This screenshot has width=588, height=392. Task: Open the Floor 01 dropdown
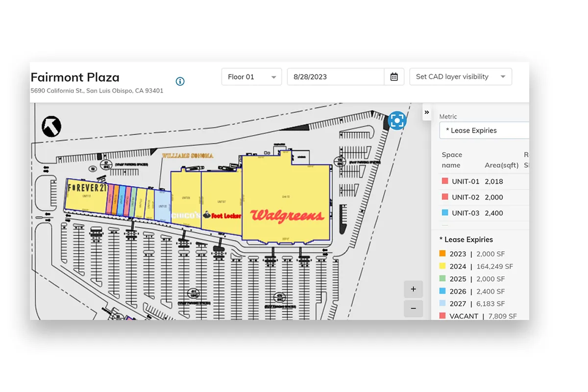click(252, 77)
